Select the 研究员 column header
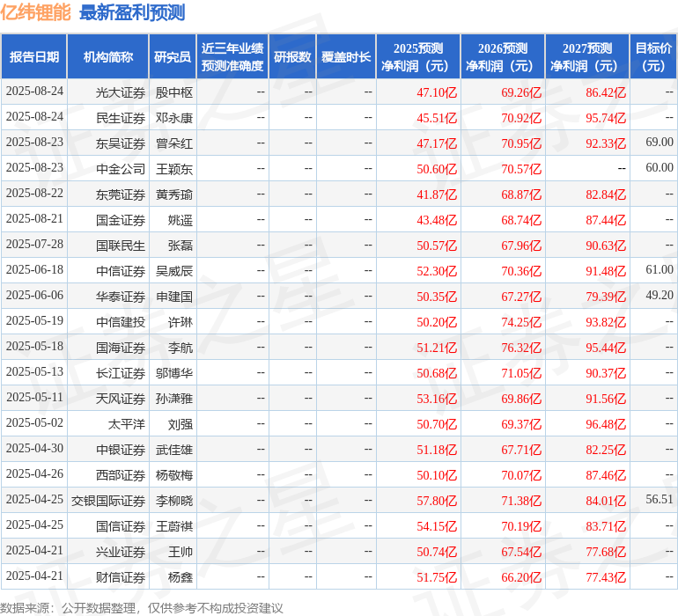The width and height of the screenshot is (678, 616). click(173, 56)
